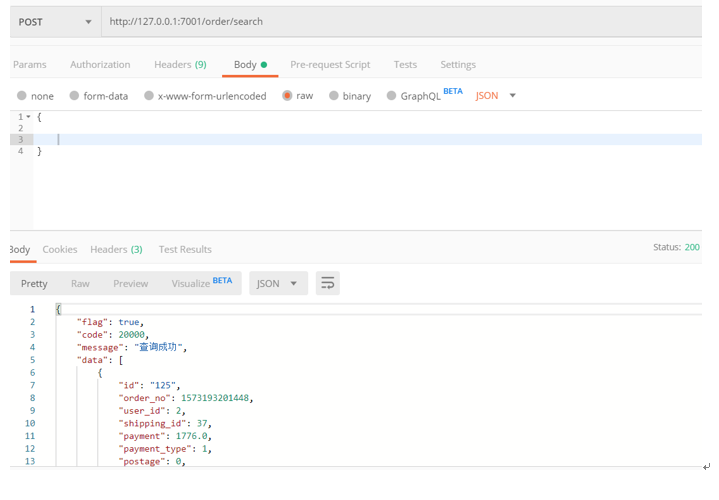Screen dimensions: 719x500
Task: Click the "payment": 1776.0 response line
Action: (x=165, y=436)
